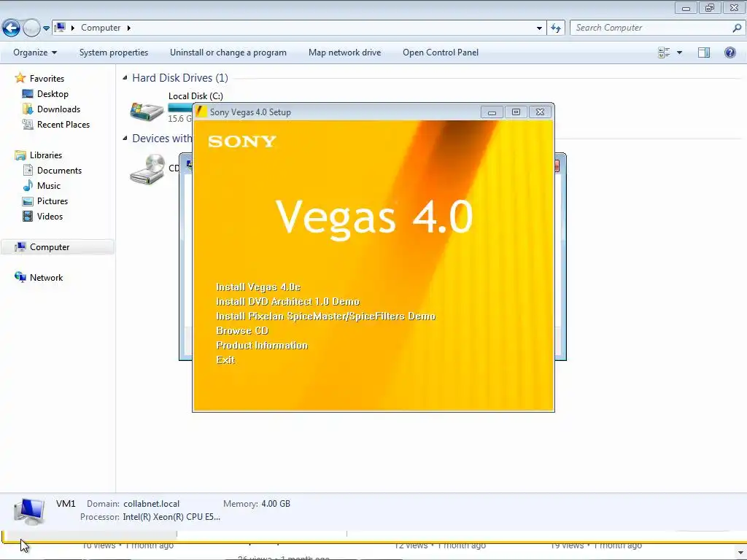
Task: Click the Recent Places icon
Action: [28, 124]
